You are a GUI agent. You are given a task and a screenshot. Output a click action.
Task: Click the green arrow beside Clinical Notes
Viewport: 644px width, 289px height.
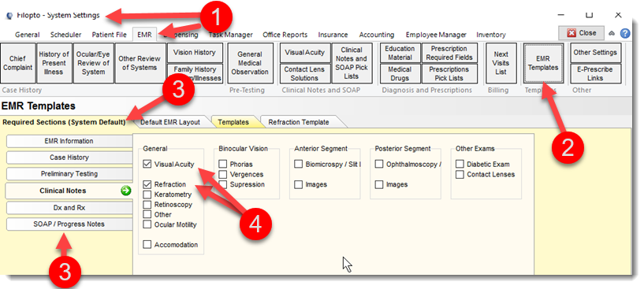126,191
